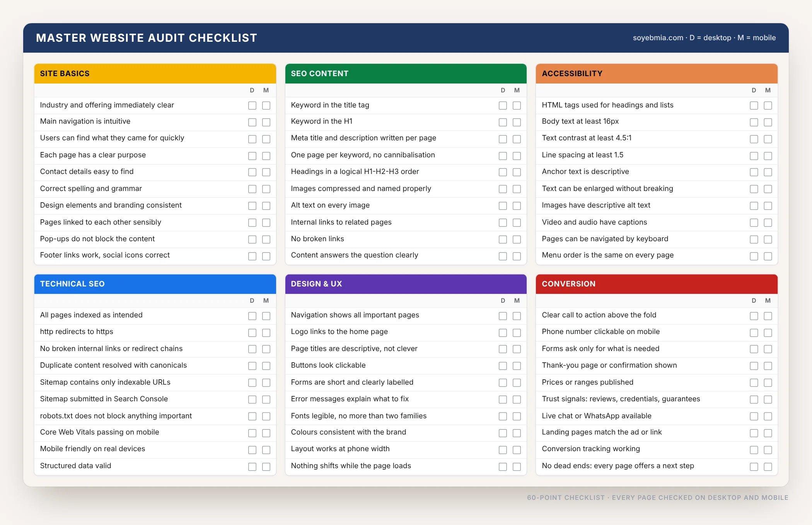Click the text 'Correct spelling and grammar'
Screen dimensions: 812x525
click(91, 188)
